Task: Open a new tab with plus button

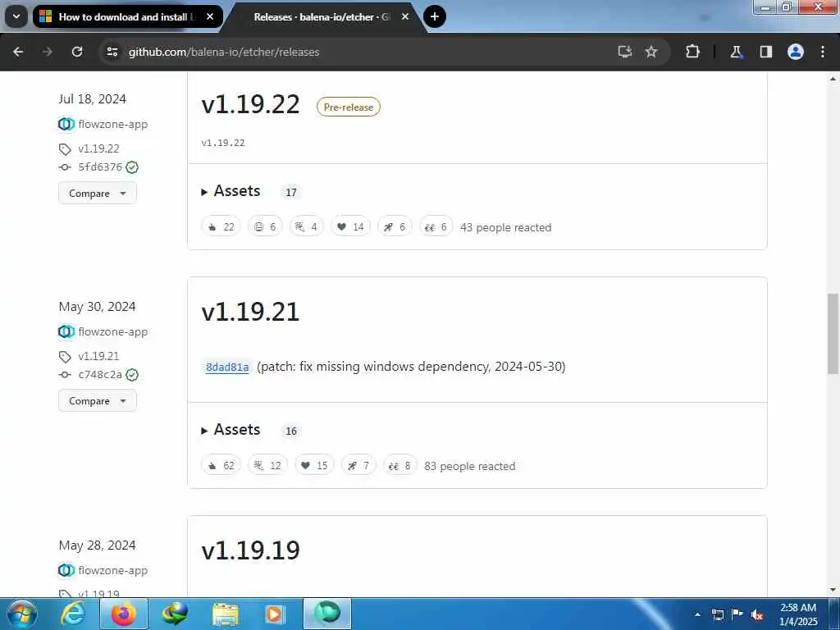Action: pos(435,16)
